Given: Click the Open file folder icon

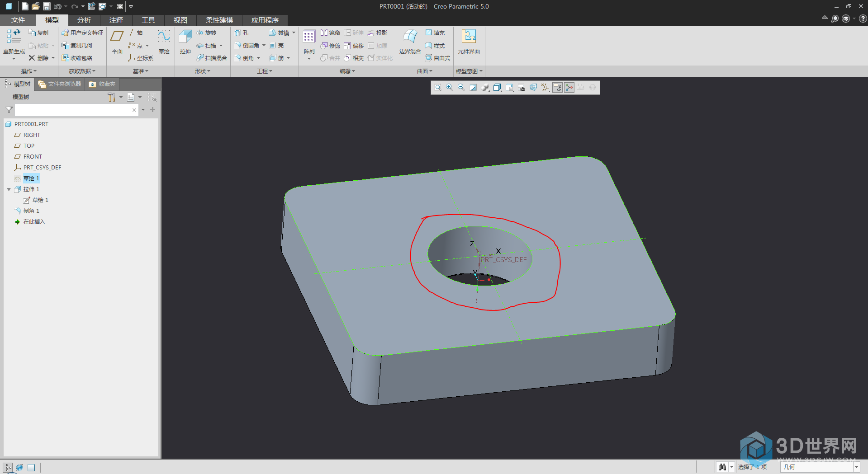Looking at the screenshot, I should [36, 6].
